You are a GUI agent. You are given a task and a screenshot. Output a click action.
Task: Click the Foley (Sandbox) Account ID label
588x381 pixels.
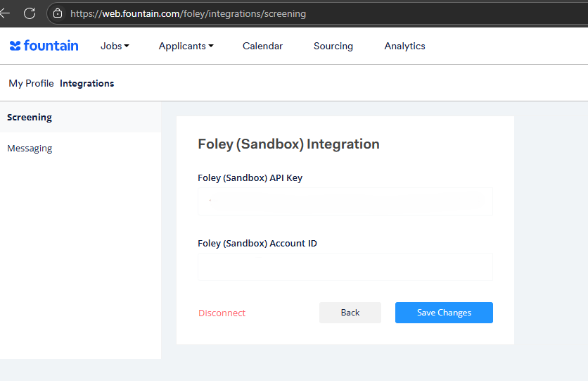click(x=257, y=243)
